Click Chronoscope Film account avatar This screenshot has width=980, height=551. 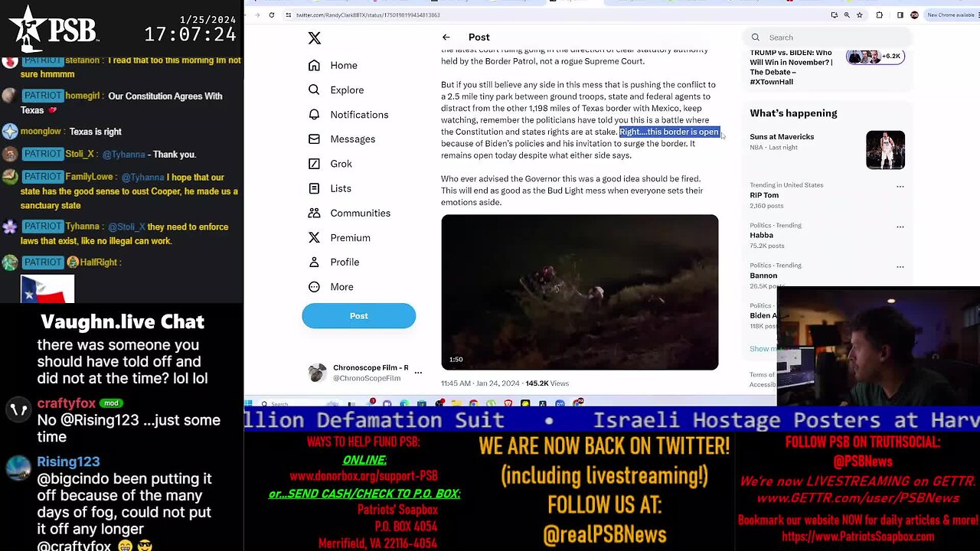coord(317,373)
